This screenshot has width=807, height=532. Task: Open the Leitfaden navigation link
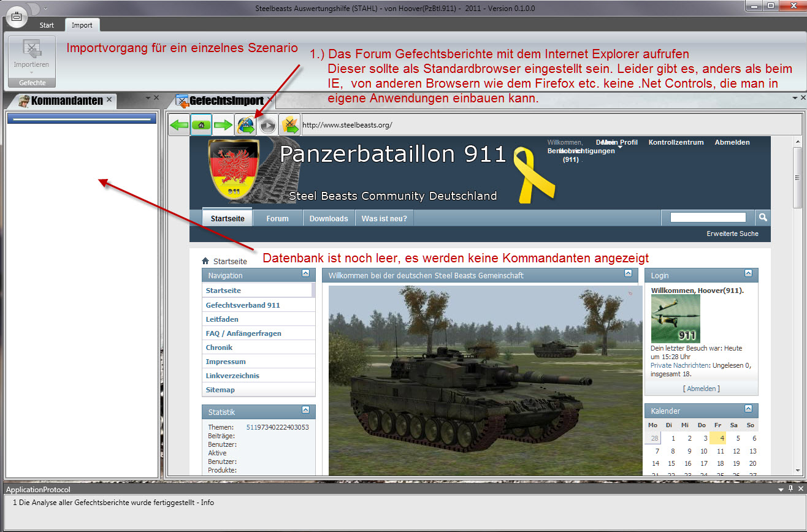pyautogui.click(x=222, y=319)
